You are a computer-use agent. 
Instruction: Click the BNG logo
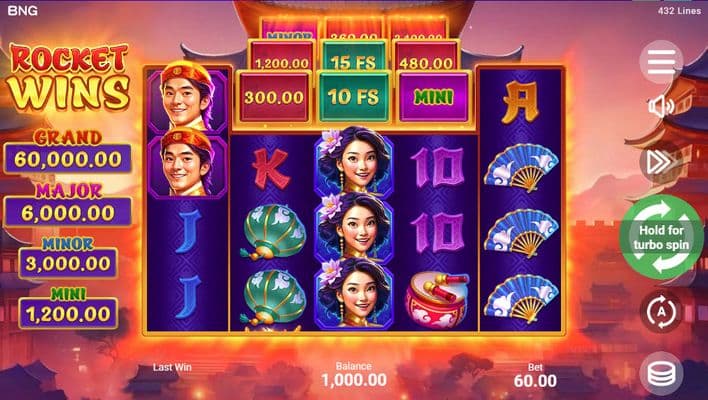(23, 10)
